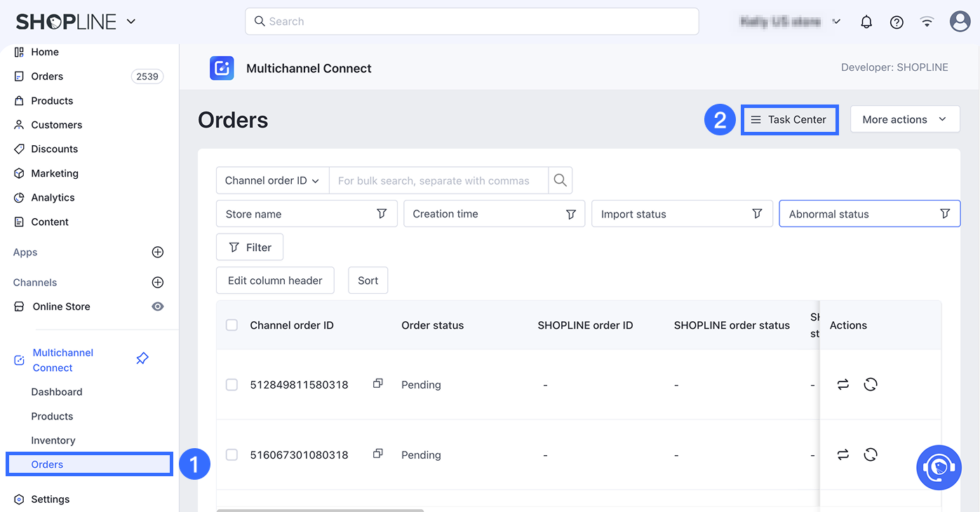
Task: Open the customer support chat bubble
Action: tap(939, 467)
